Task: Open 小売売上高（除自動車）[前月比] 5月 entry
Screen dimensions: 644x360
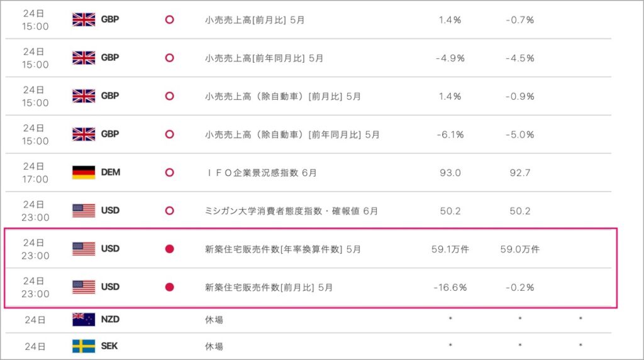Action: coord(282,97)
